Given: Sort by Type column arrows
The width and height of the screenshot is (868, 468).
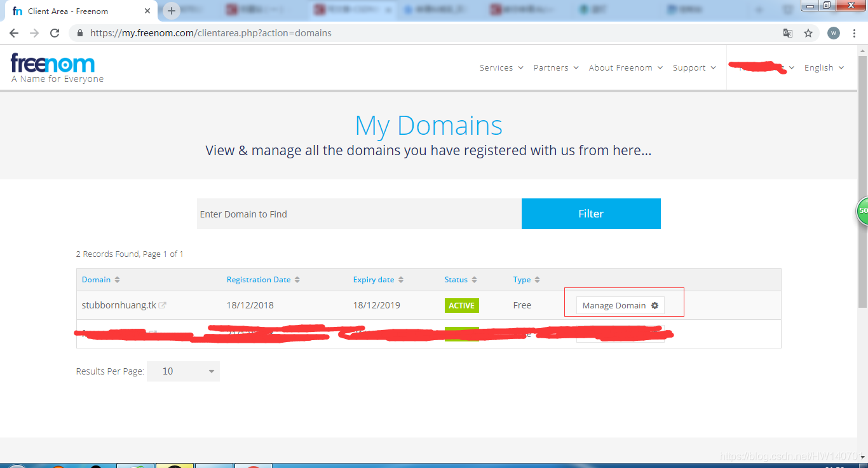Looking at the screenshot, I should pos(537,280).
